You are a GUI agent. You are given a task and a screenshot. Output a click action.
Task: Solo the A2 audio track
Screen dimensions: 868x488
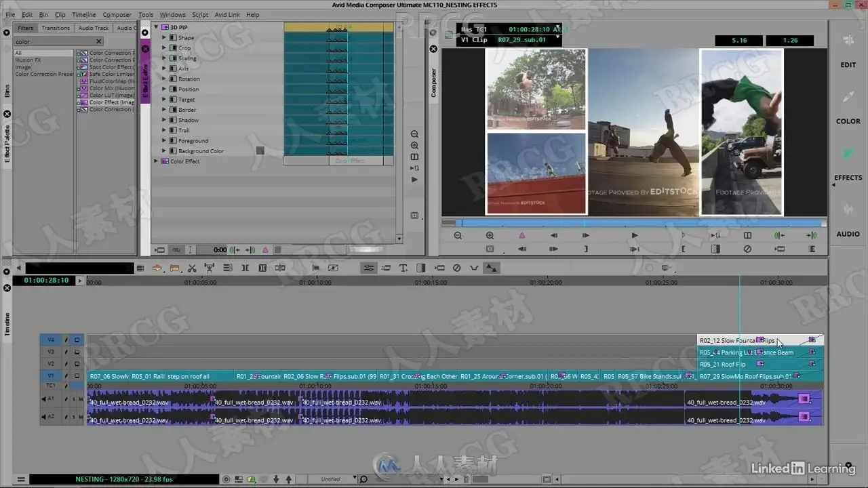point(74,417)
